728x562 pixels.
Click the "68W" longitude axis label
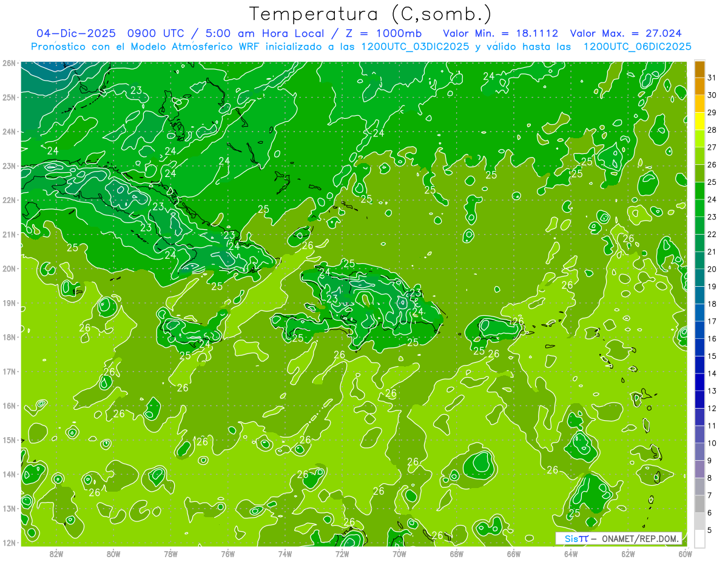(x=457, y=554)
